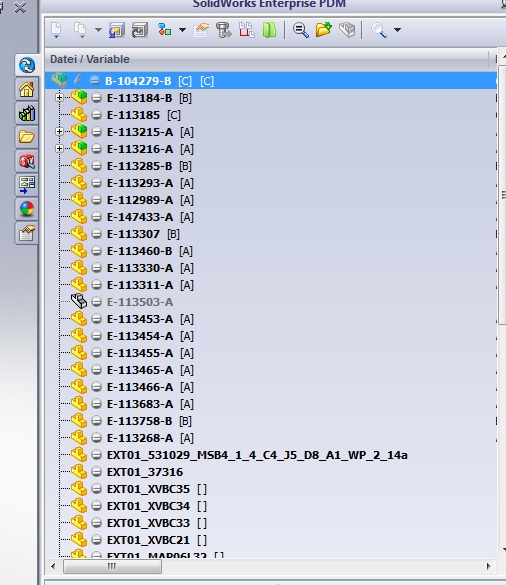
Task: Click the house sidebar icon
Action: pyautogui.click(x=27, y=89)
